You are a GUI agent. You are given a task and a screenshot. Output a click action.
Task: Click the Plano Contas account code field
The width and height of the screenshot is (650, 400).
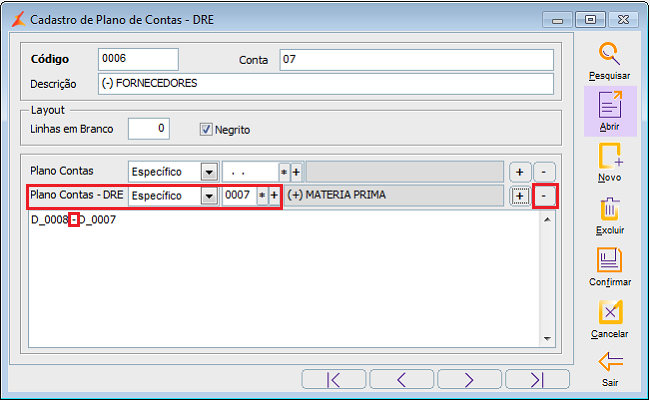[250, 172]
